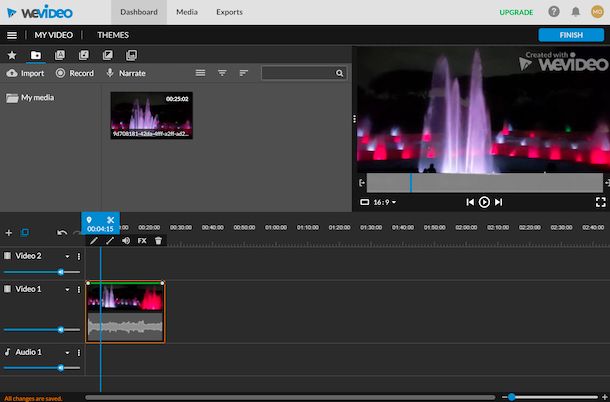
Task: Click the Narrate button
Action: coord(126,73)
